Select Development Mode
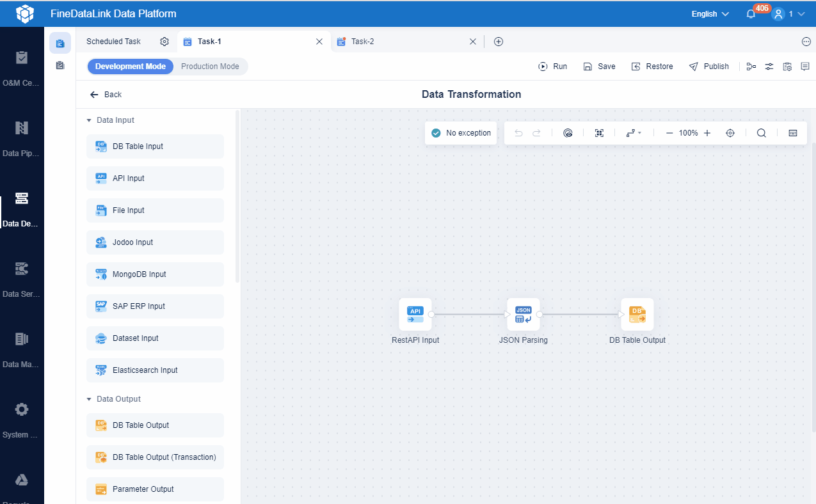The width and height of the screenshot is (816, 504). click(x=130, y=66)
